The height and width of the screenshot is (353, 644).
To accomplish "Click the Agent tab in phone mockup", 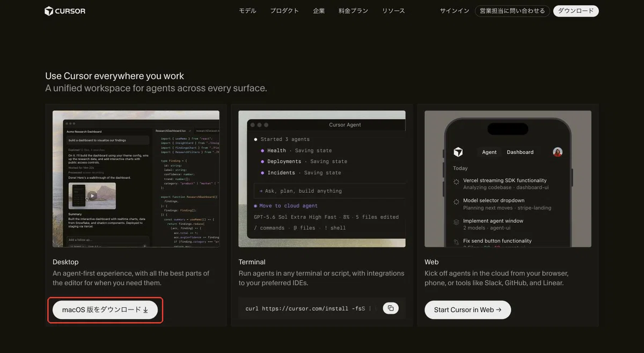I will tap(489, 152).
